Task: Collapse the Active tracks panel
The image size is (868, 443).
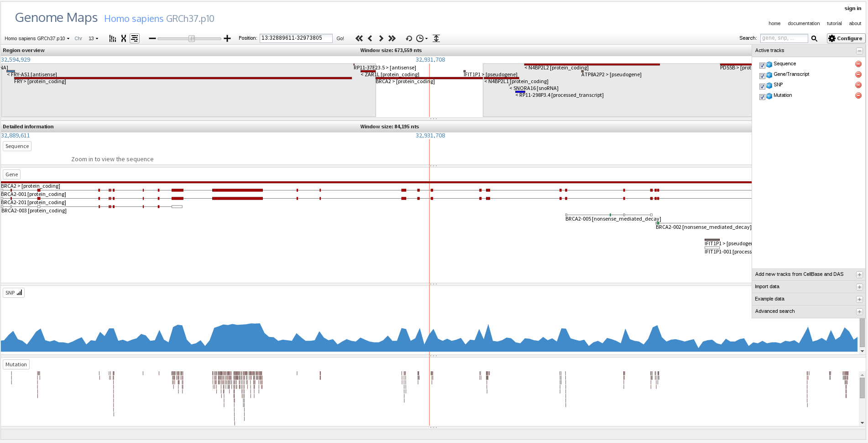Action: 859,51
